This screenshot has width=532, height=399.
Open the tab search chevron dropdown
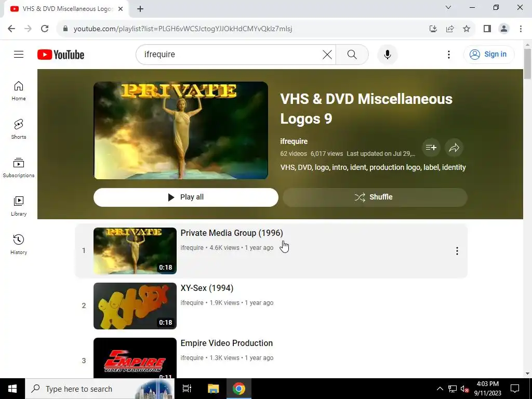[448, 7]
